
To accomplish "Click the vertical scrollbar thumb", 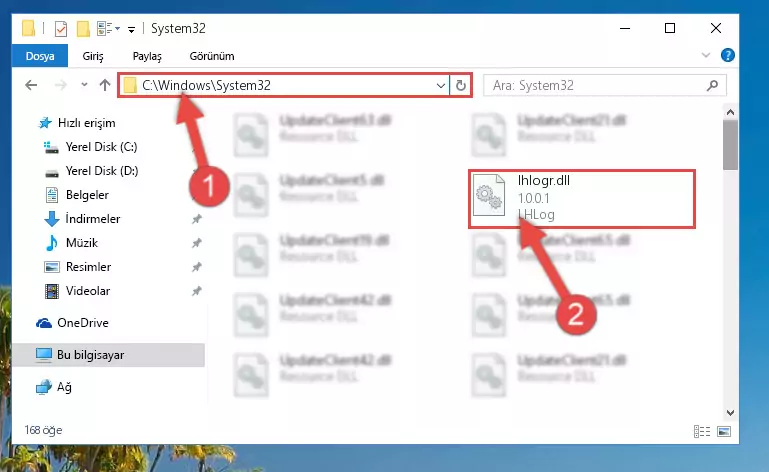I will tap(730, 145).
